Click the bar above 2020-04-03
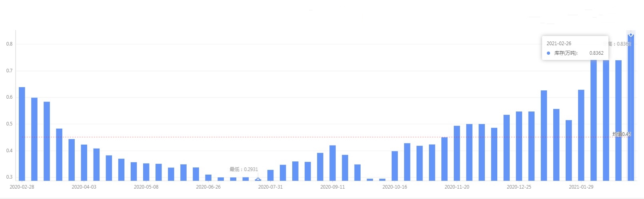Viewport: 644px width, 199px height. point(84,162)
